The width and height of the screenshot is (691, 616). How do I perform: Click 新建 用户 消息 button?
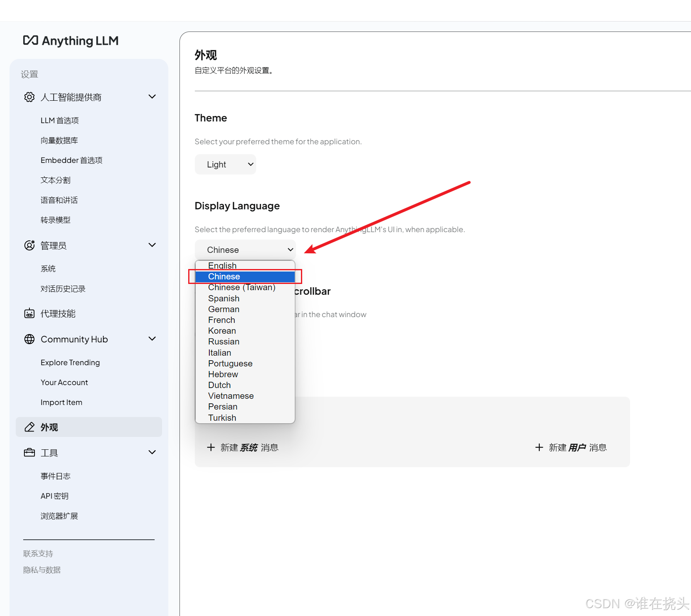[x=571, y=447]
